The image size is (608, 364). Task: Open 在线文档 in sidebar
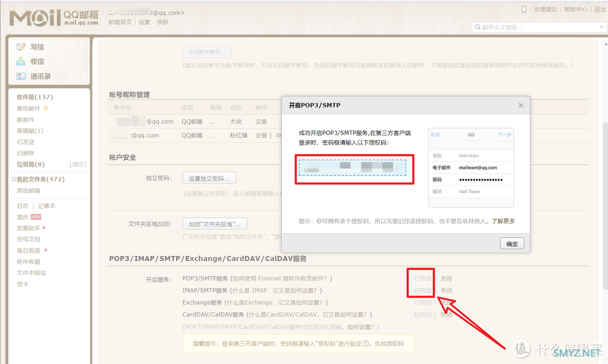click(x=28, y=239)
